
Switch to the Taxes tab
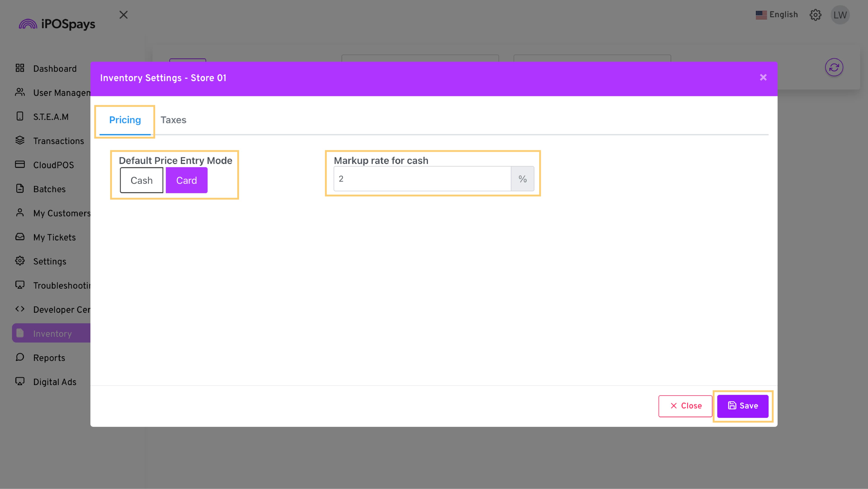click(173, 120)
